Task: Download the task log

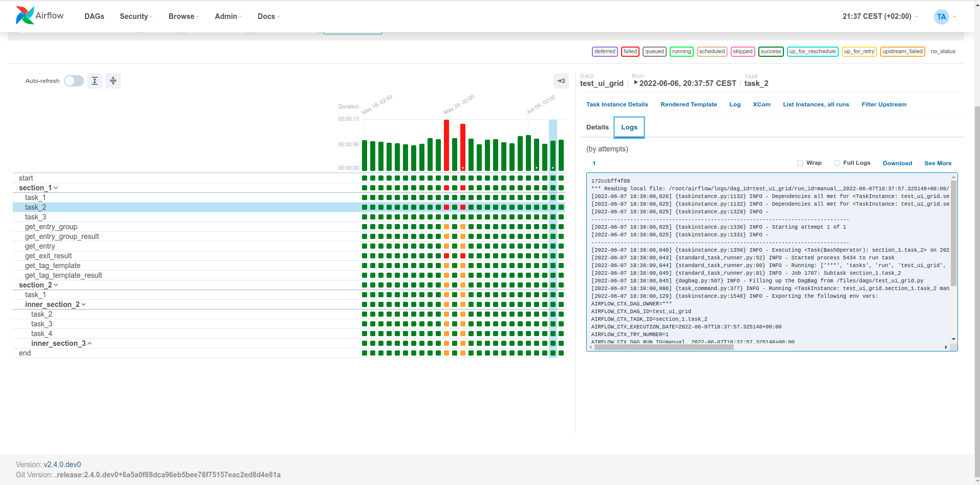Action: pos(897,163)
